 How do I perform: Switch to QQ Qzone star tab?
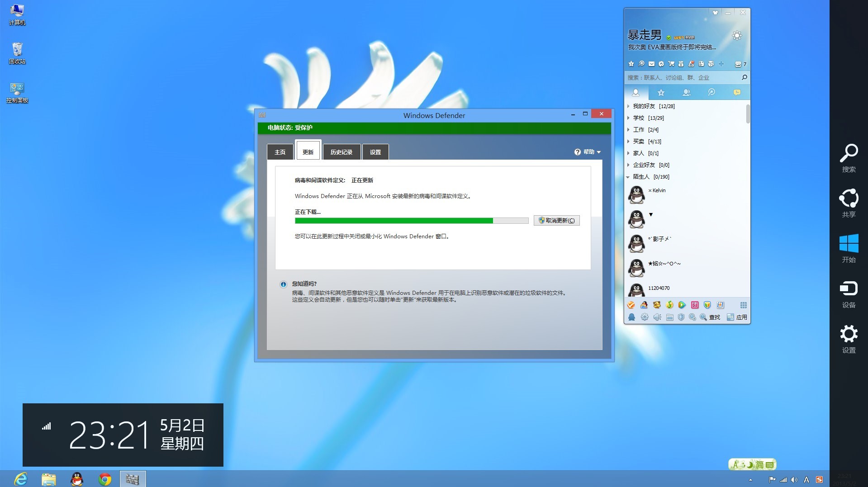pyautogui.click(x=661, y=92)
